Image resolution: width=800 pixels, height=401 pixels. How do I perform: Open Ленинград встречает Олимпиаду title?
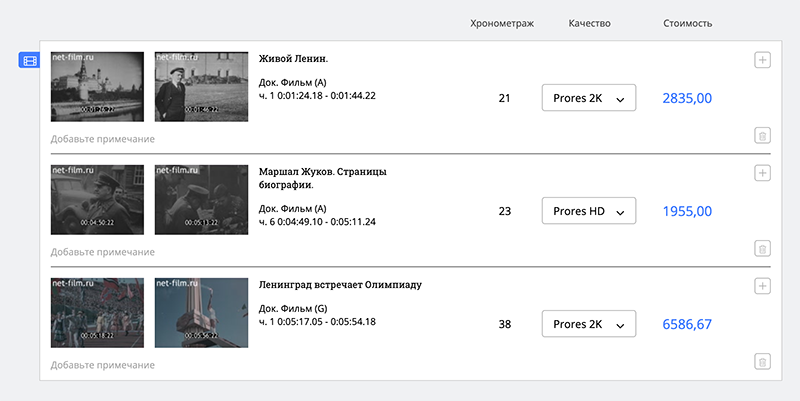[x=340, y=284]
